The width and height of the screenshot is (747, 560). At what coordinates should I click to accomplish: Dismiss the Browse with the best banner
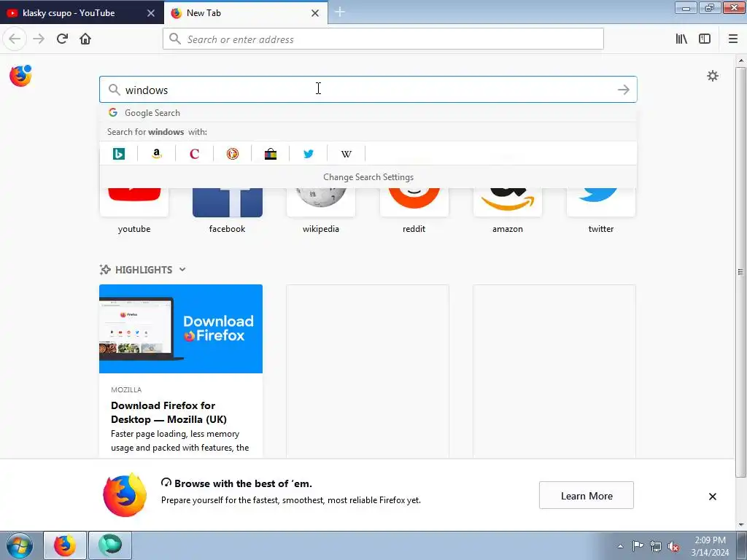(x=712, y=497)
